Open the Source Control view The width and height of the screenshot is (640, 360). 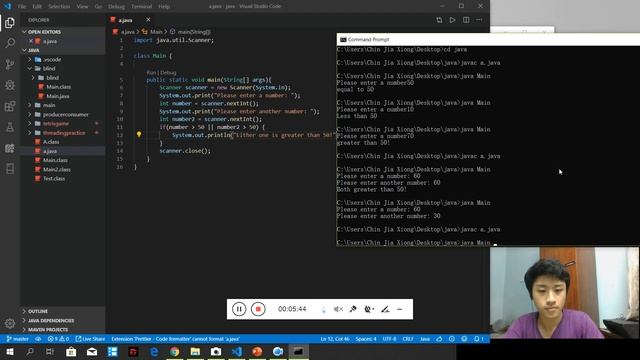10,64
